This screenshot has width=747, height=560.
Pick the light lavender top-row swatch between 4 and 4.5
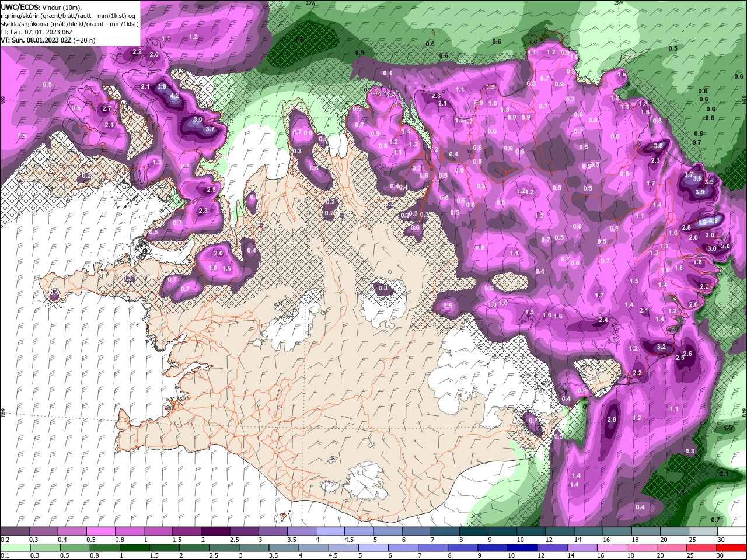coord(330,531)
